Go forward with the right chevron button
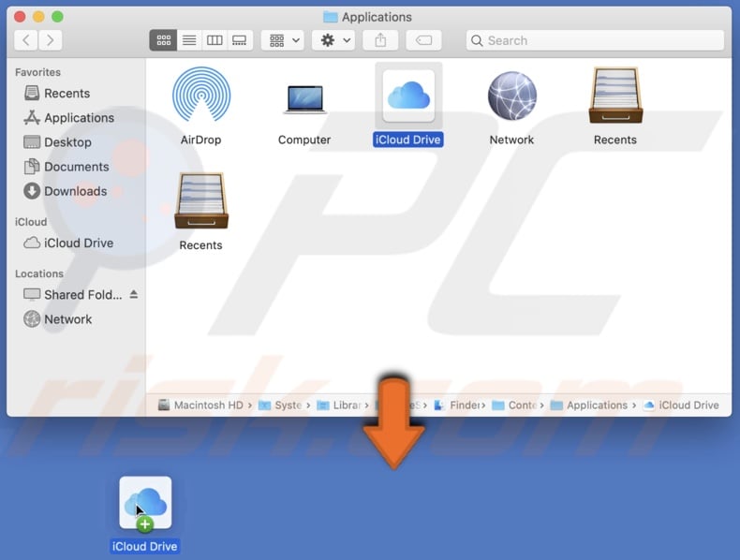Viewport: 740px width, 560px height. click(50, 40)
